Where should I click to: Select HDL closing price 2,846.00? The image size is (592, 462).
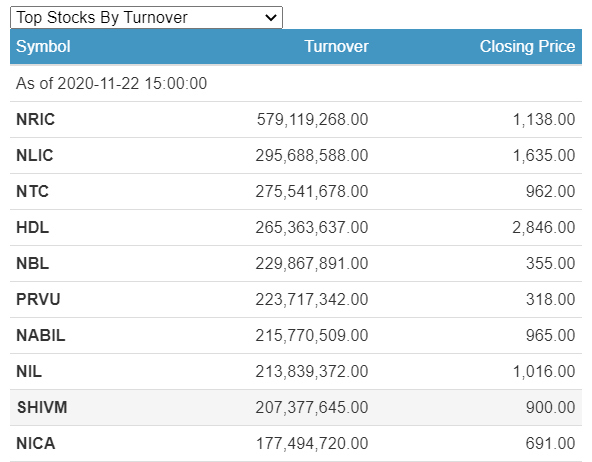(x=544, y=227)
